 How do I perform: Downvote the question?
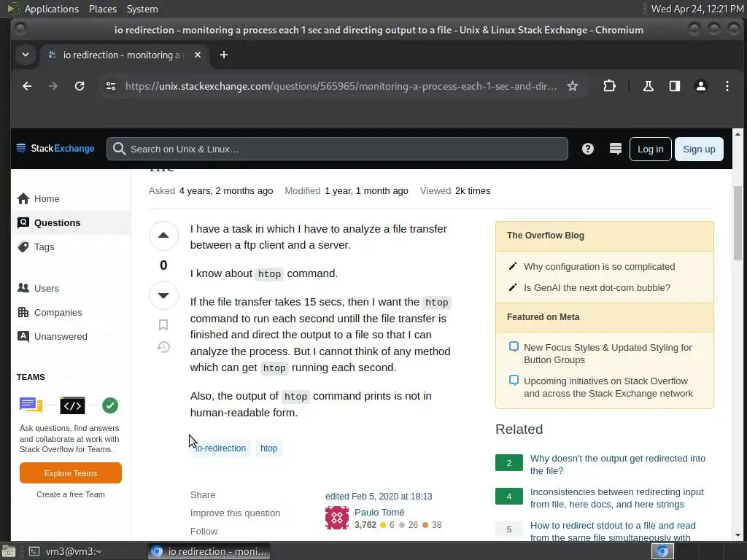(x=163, y=295)
